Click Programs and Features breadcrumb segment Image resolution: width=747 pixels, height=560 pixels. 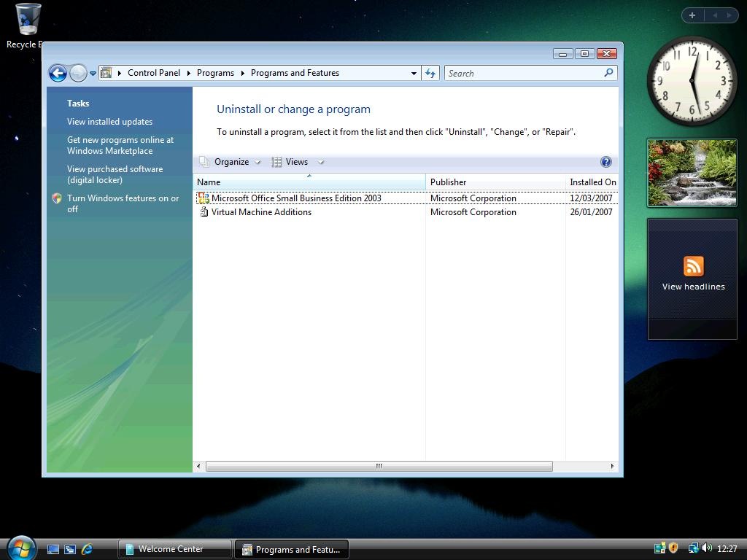(x=295, y=73)
